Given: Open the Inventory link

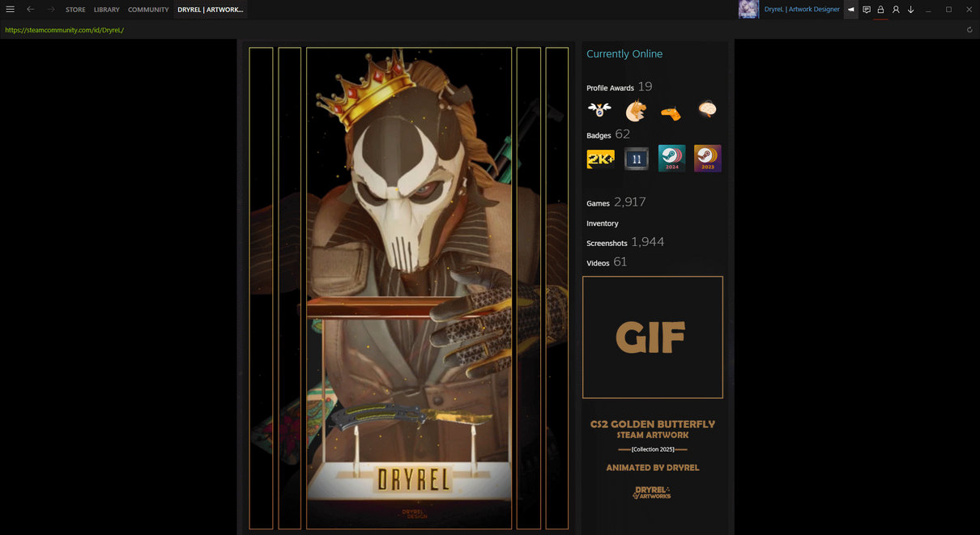Looking at the screenshot, I should (x=603, y=223).
